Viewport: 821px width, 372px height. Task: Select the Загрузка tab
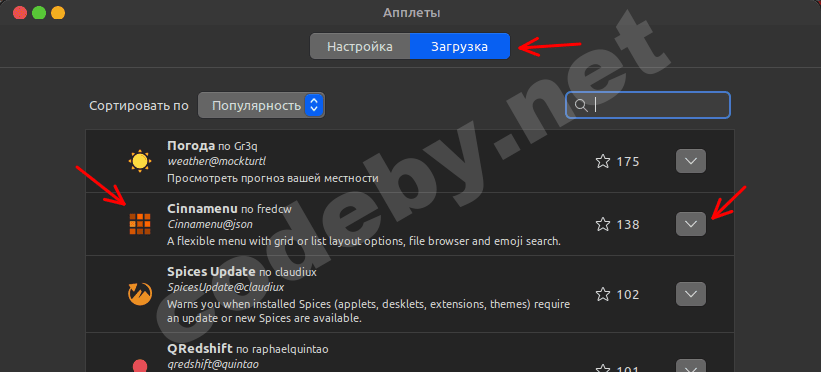coord(460,47)
